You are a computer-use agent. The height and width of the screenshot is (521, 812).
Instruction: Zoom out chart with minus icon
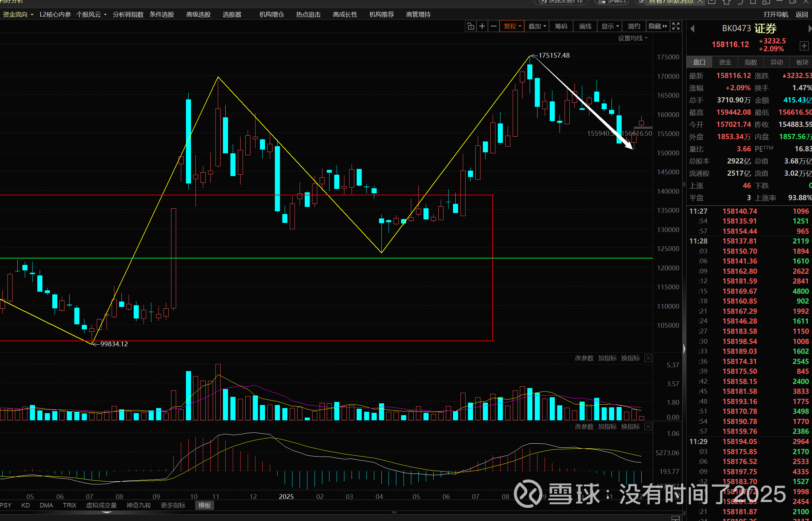[494, 26]
